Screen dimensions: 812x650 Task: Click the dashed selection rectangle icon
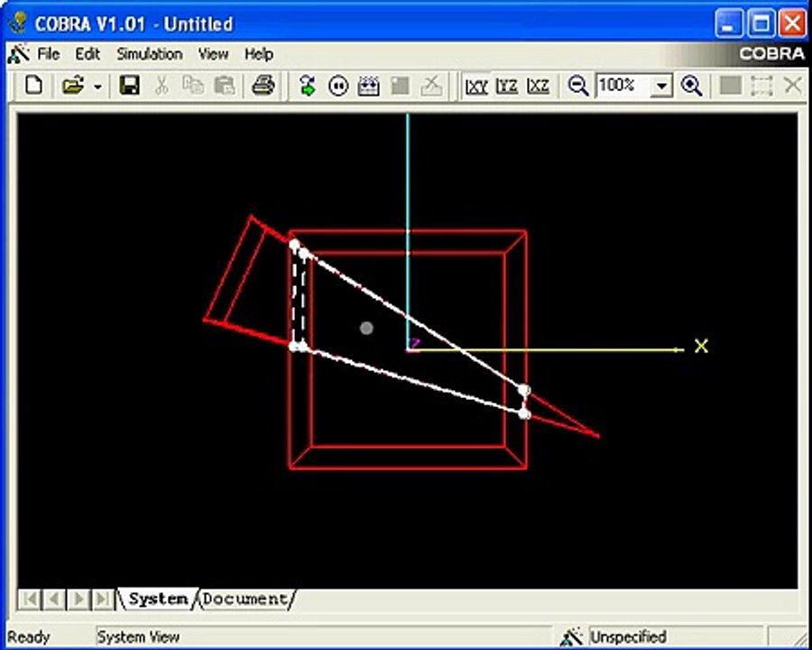[761, 86]
